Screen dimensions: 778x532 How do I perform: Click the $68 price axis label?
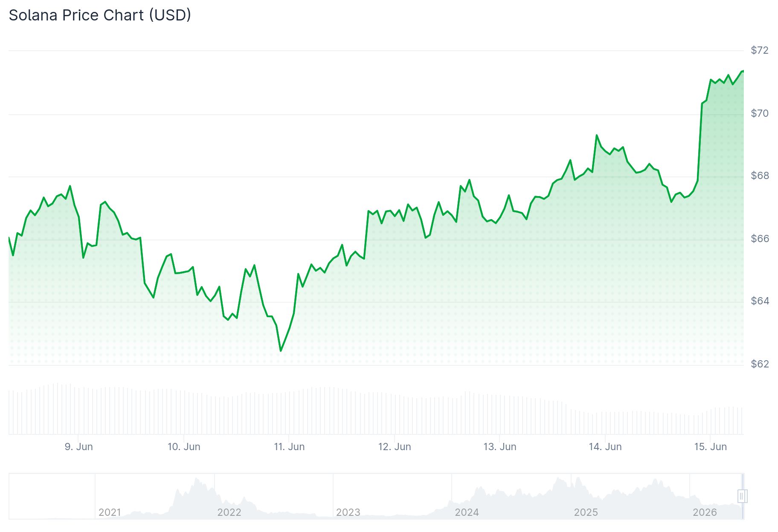click(x=760, y=176)
